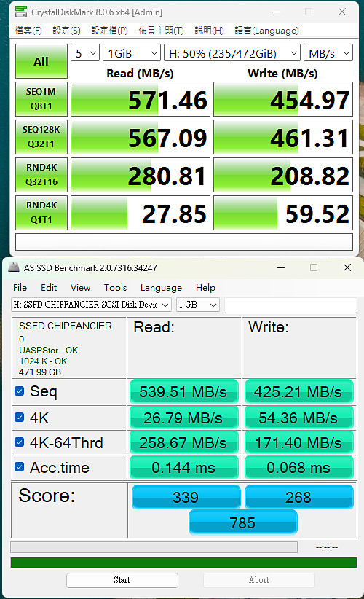Click the AS SSD Benchmark drive icon

pyautogui.click(x=14, y=267)
